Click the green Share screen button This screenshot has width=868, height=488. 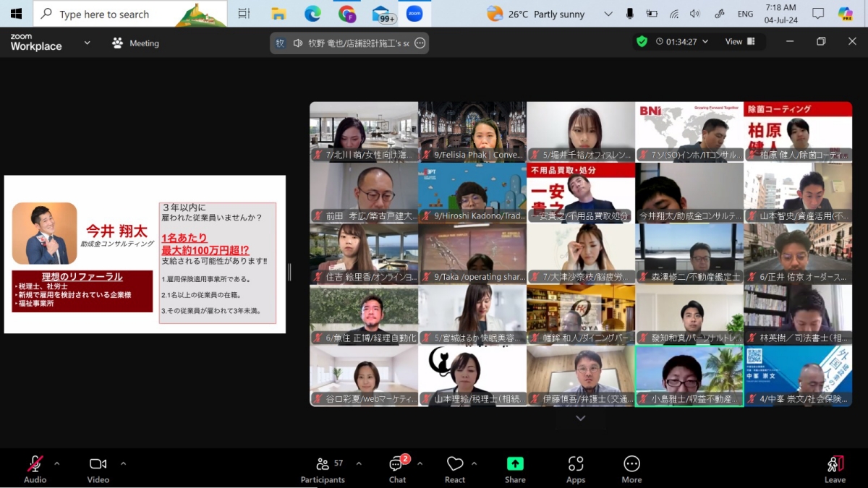(x=515, y=468)
